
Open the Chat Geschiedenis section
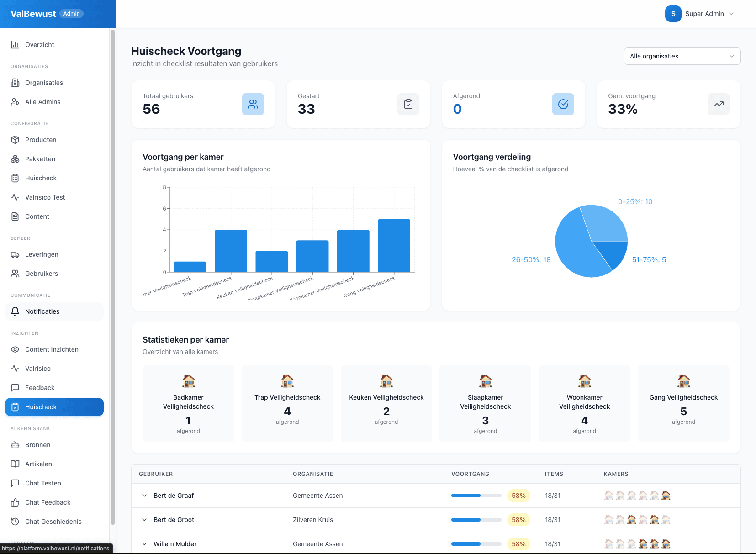(x=53, y=522)
